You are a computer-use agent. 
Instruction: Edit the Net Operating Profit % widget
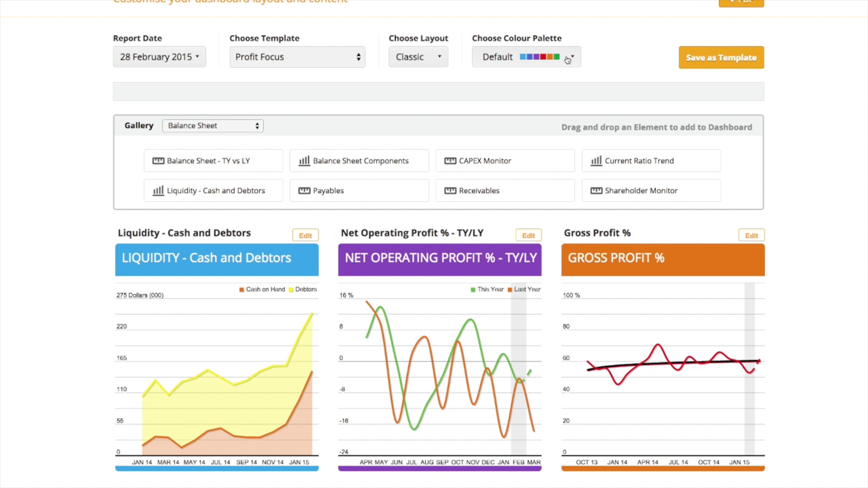tap(528, 235)
